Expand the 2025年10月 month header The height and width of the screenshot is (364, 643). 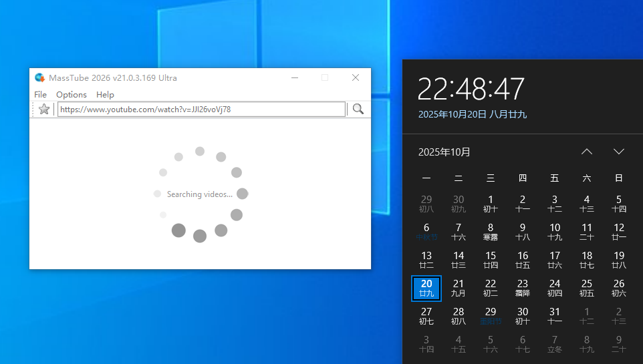(444, 152)
